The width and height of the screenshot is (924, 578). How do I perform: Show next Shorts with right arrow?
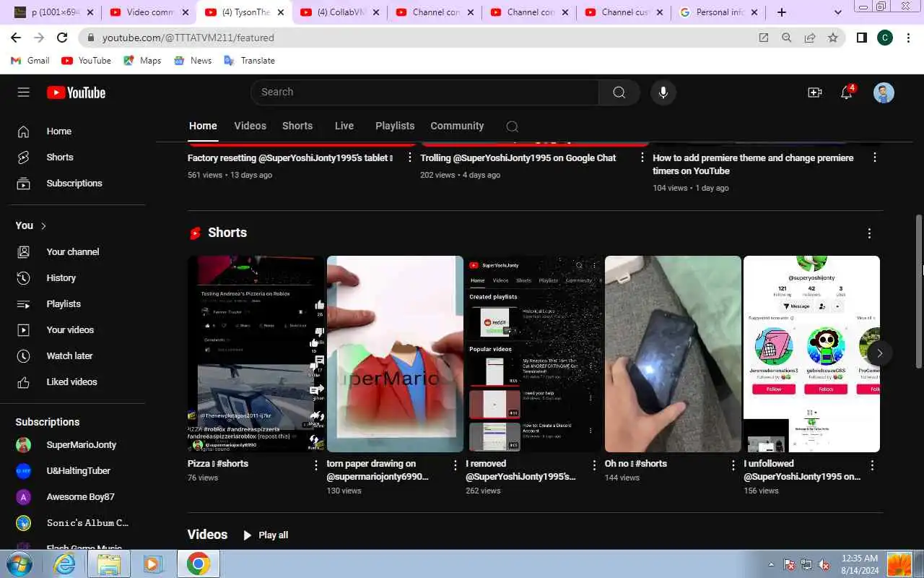879,353
